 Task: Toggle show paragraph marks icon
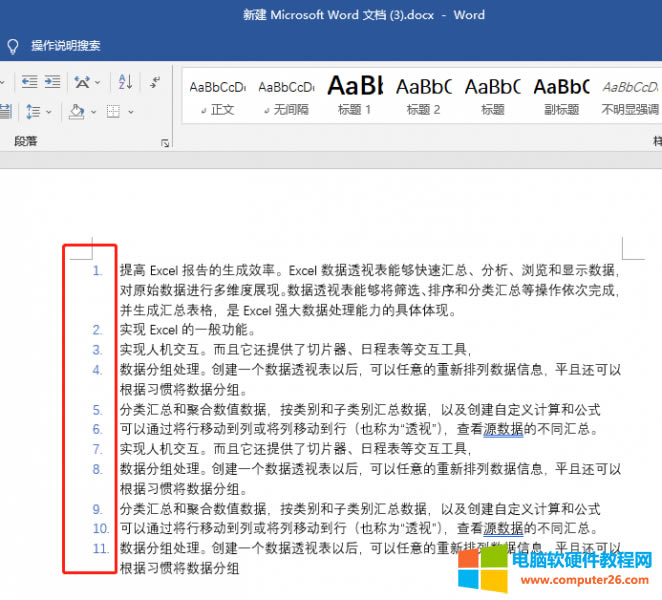(155, 82)
